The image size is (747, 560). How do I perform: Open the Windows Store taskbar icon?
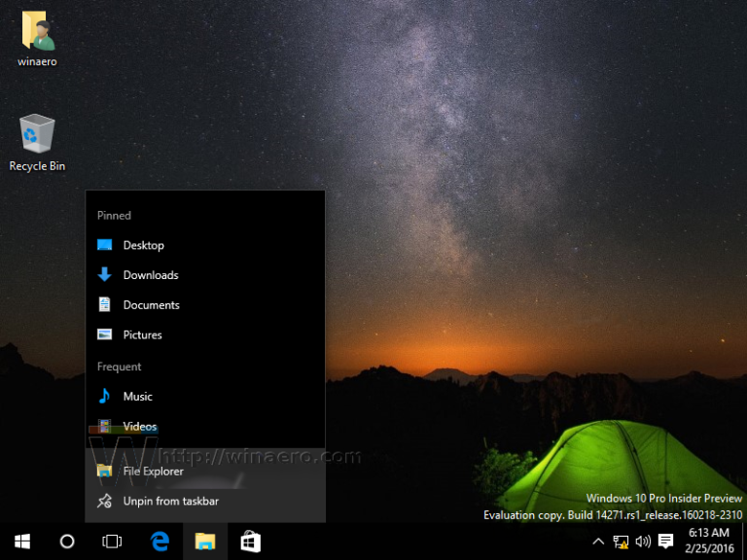tap(250, 542)
